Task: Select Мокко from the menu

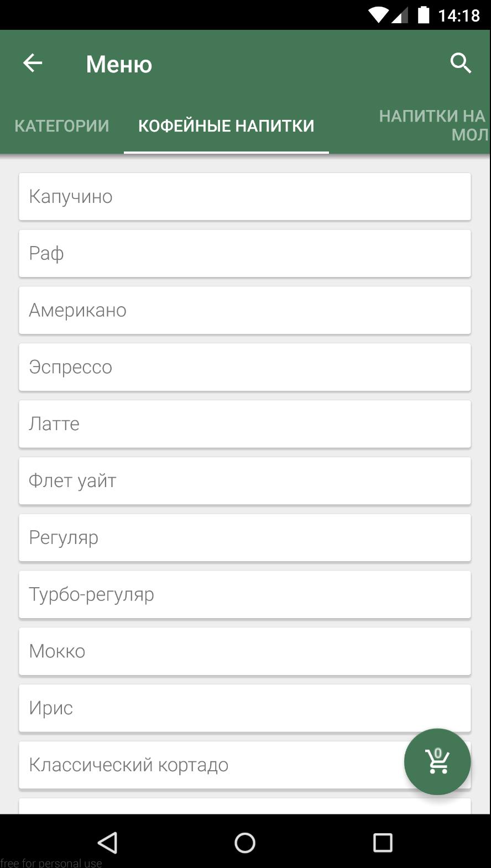Action: 244,651
